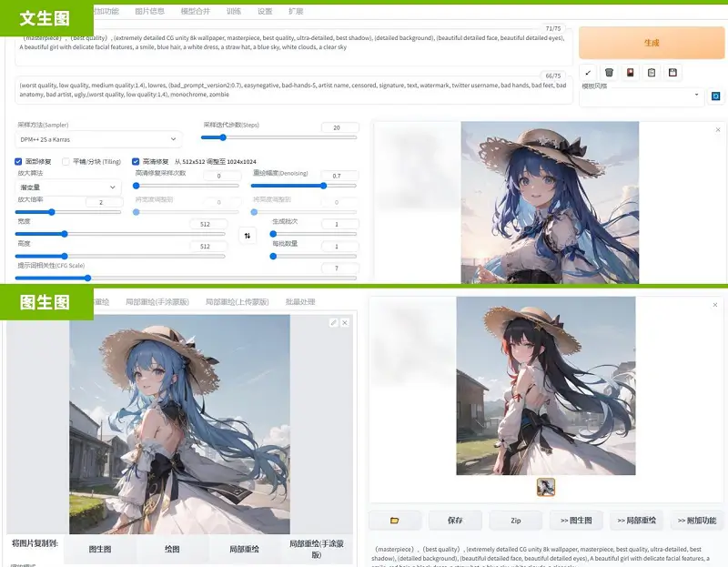Screen dimensions: 728x567
Task: Click the Zip button below the result
Action: pyautogui.click(x=515, y=521)
